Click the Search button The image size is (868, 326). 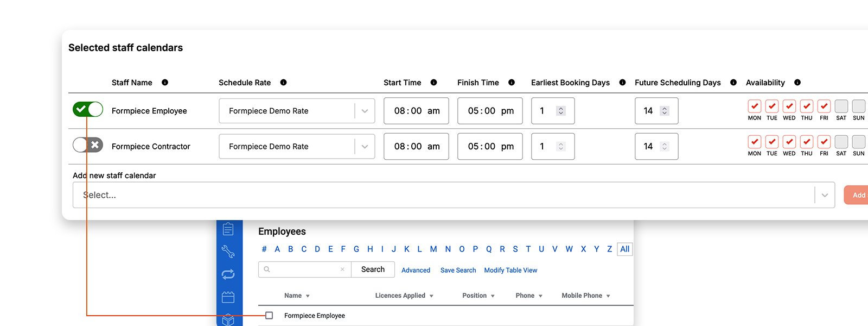(x=373, y=269)
